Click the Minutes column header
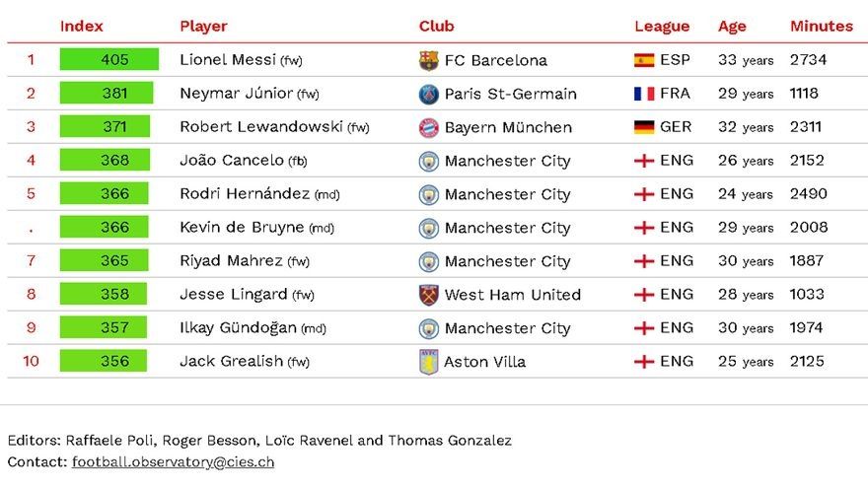 tap(821, 27)
